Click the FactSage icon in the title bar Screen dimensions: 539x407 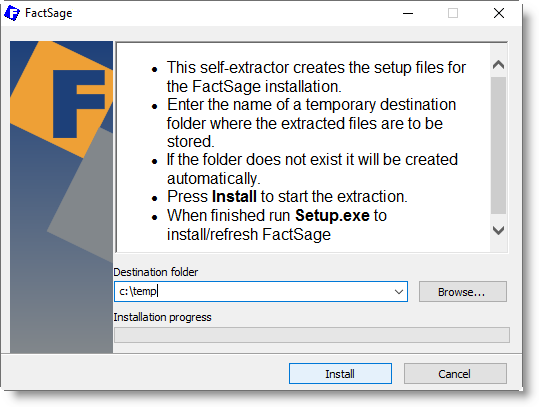12,13
